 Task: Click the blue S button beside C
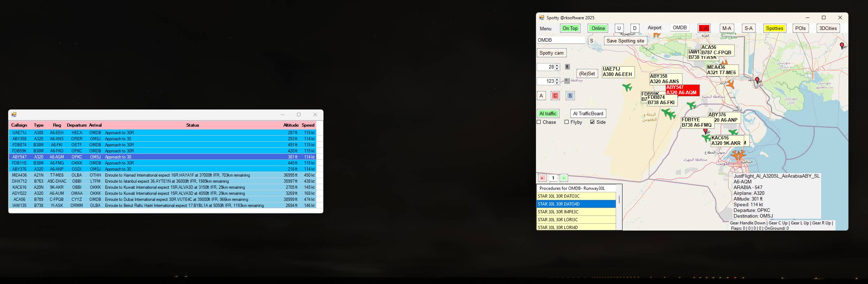click(x=570, y=96)
